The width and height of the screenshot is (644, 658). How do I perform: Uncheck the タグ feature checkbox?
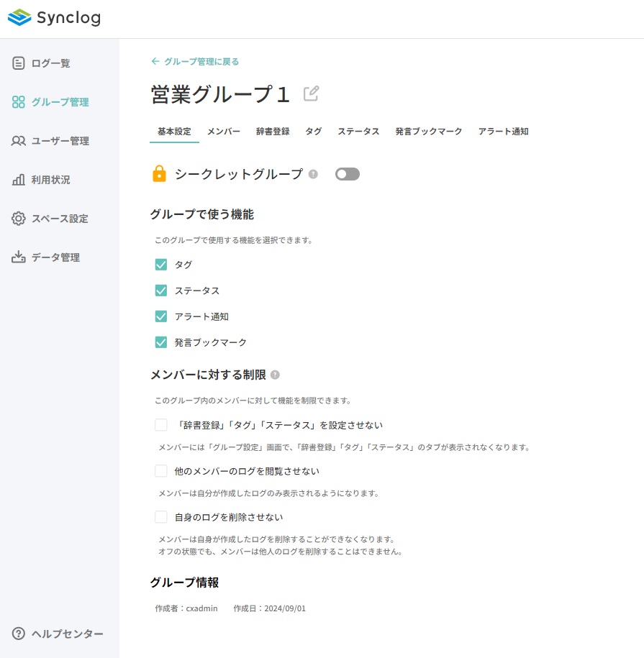pyautogui.click(x=161, y=265)
